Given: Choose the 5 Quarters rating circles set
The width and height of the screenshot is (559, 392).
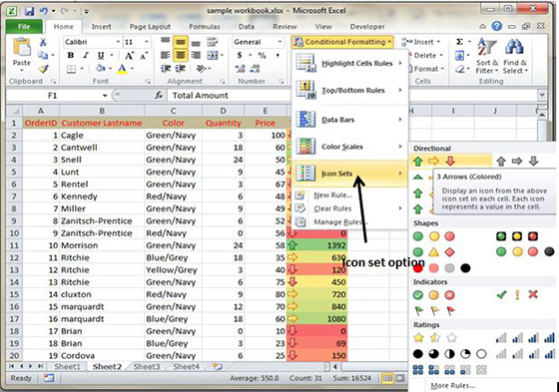Looking at the screenshot, I should pos(449,354).
